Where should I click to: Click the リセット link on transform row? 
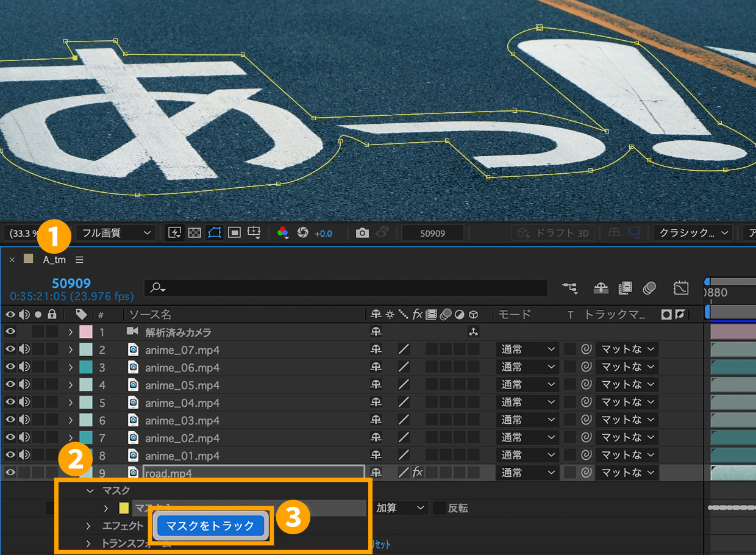click(x=380, y=545)
